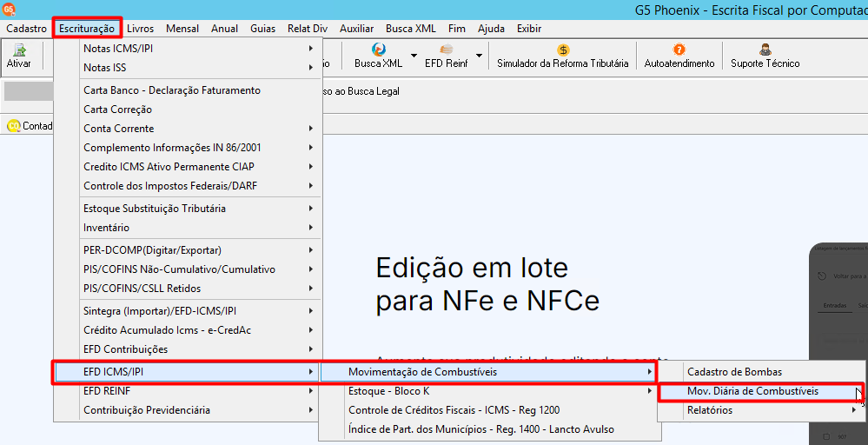Click the G5 application logo icon

click(x=9, y=9)
